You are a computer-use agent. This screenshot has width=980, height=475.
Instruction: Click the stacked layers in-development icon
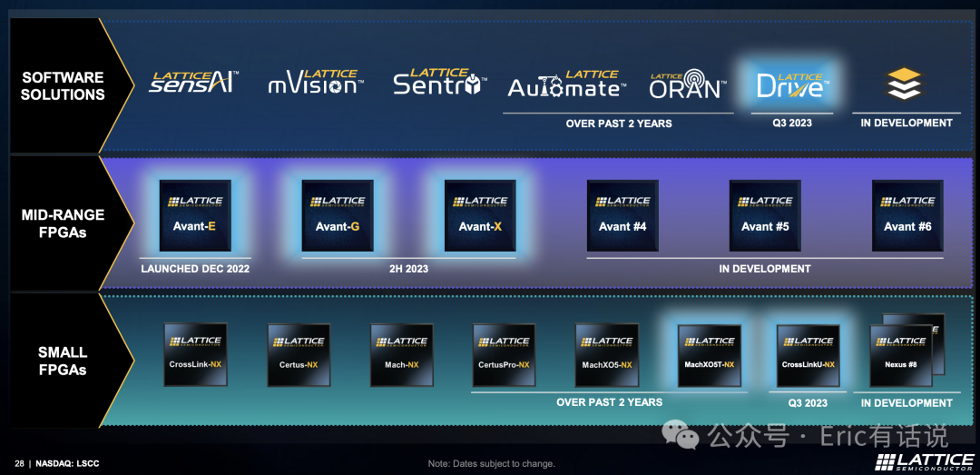[x=904, y=84]
